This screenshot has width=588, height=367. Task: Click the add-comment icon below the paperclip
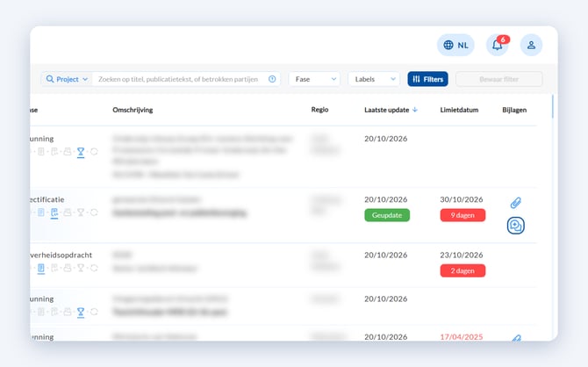pos(516,226)
